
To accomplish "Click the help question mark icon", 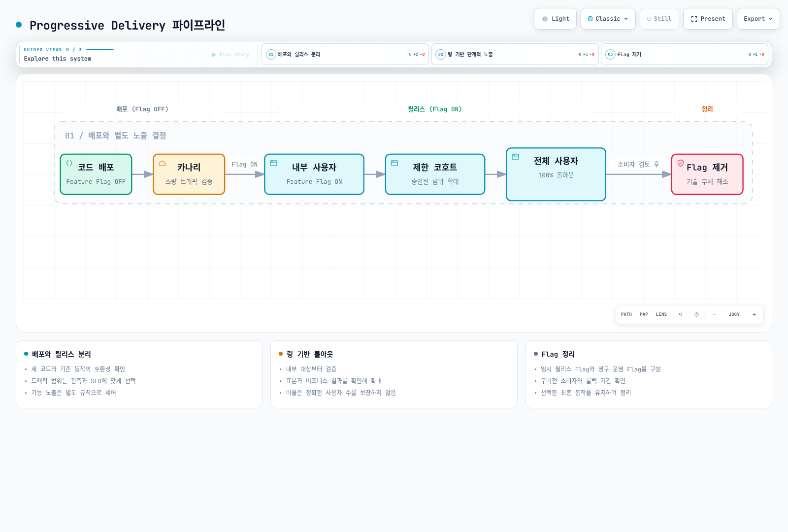I will [x=696, y=314].
